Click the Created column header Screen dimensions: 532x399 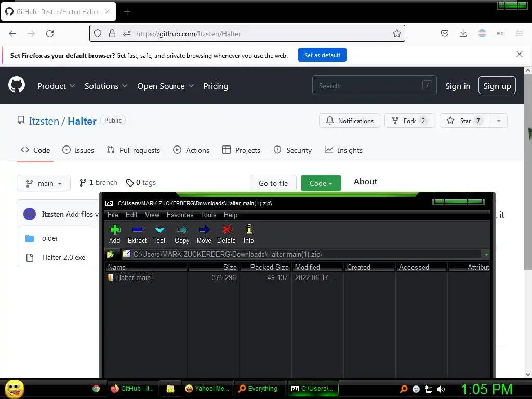[370, 267]
